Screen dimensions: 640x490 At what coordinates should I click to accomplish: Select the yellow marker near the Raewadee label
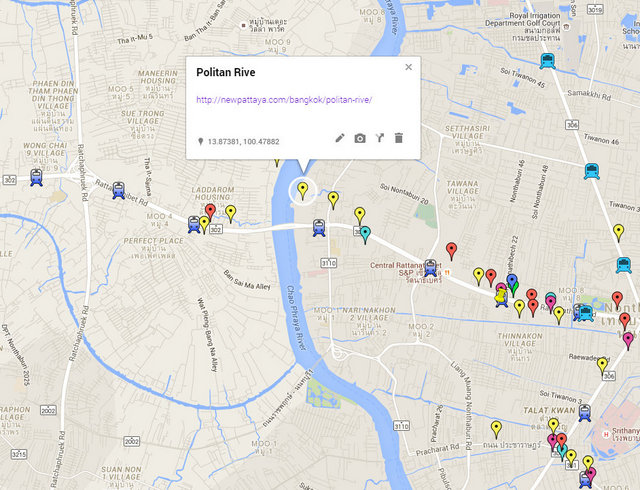pos(602,365)
